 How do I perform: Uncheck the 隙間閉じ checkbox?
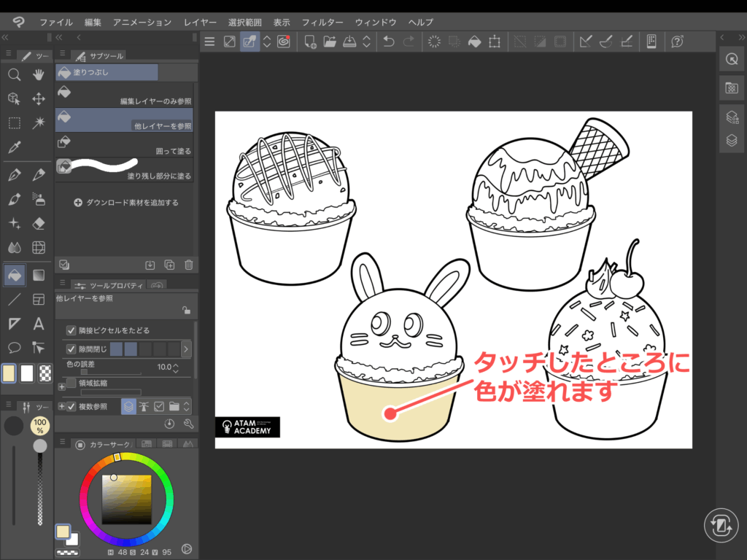pos(71,349)
